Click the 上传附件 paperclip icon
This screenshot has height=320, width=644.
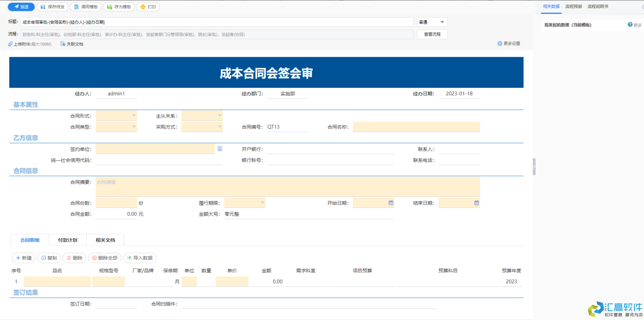10,44
